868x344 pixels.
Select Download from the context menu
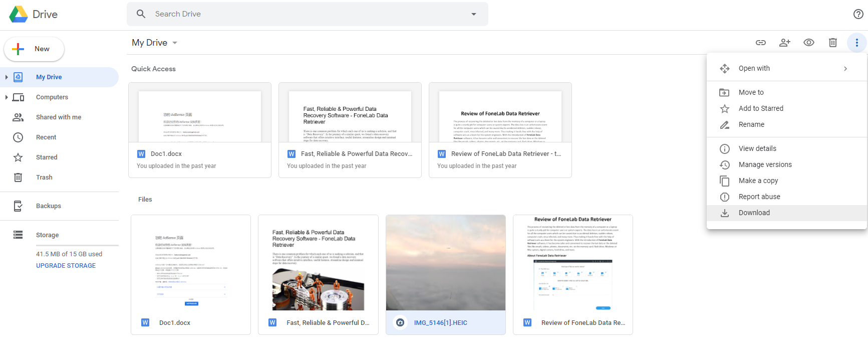[x=754, y=213]
